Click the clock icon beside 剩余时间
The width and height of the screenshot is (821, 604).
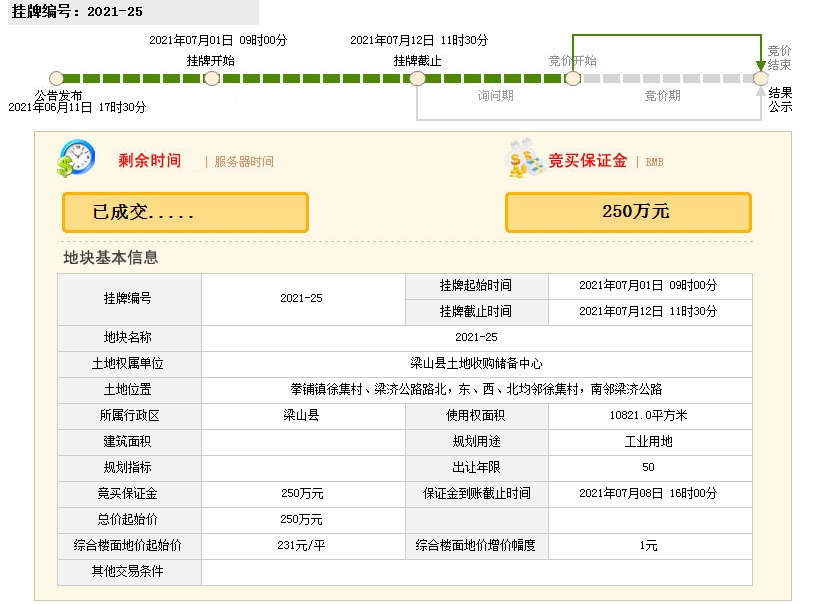point(76,158)
